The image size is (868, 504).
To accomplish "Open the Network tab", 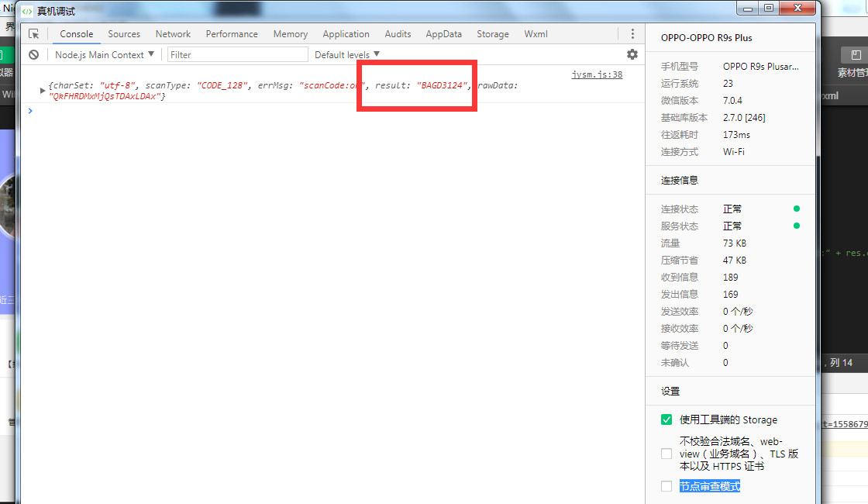I will (173, 34).
